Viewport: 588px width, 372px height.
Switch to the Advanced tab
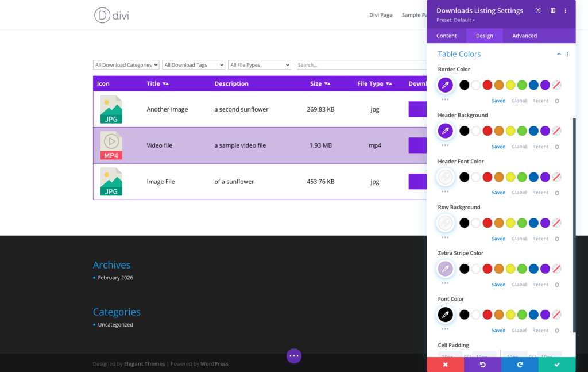click(524, 36)
